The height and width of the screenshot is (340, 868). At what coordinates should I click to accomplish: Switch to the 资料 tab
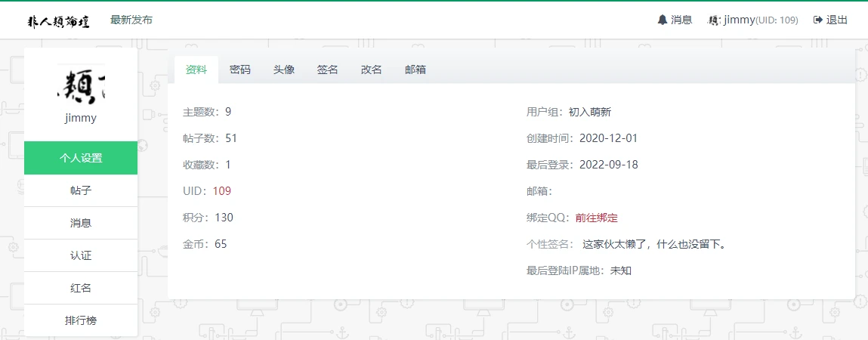pyautogui.click(x=196, y=70)
